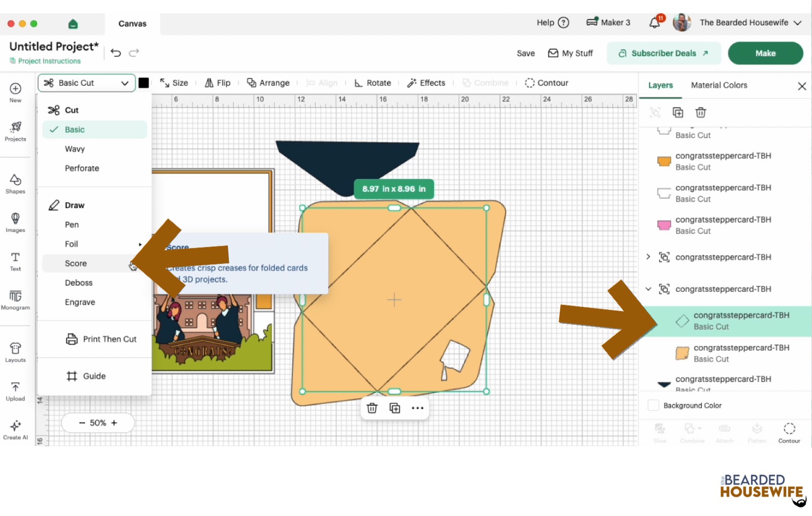Go to the Cricut home icon

point(73,23)
